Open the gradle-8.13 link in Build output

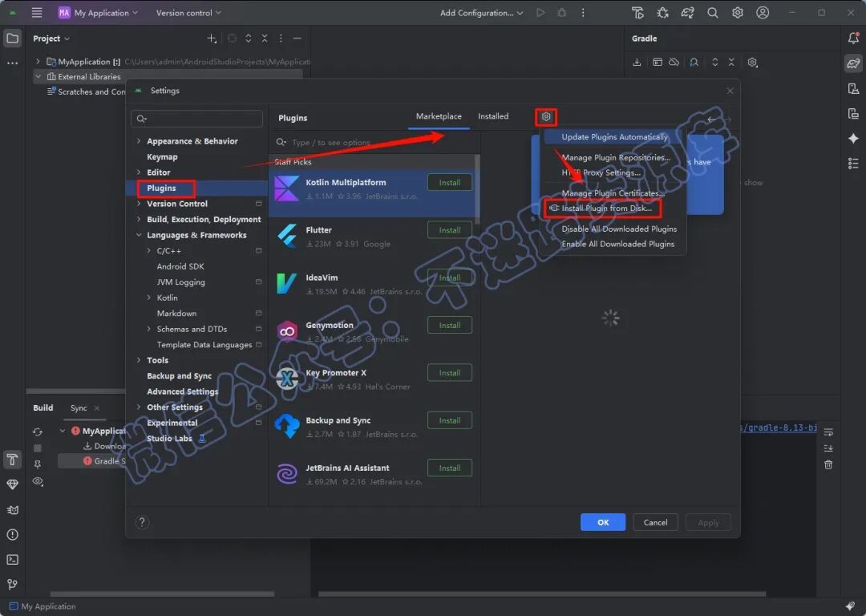(x=779, y=428)
